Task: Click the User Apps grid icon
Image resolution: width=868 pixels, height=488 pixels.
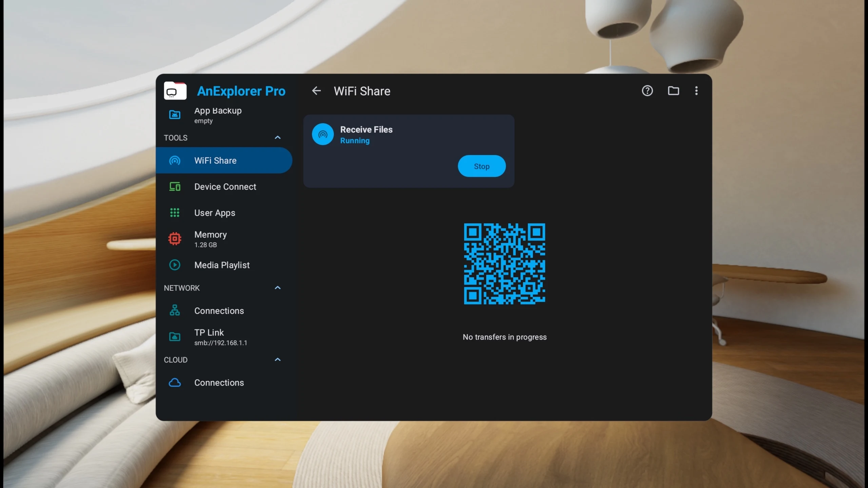Action: [175, 213]
